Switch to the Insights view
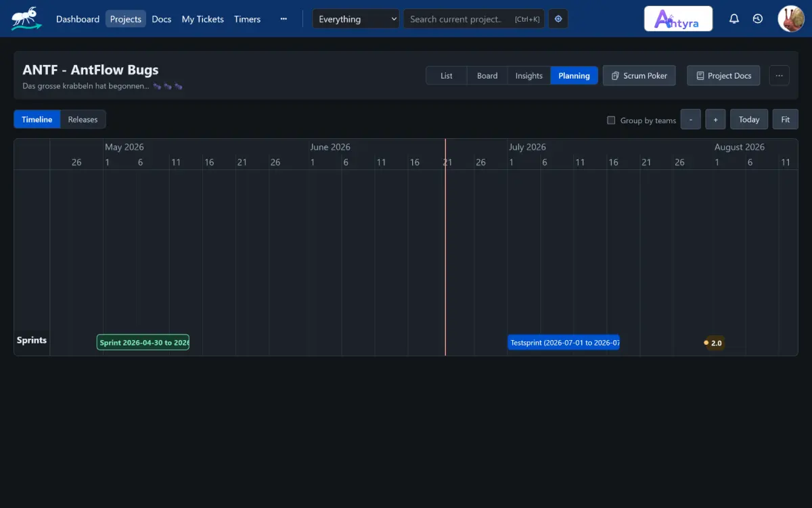The height and width of the screenshot is (508, 812). point(529,76)
